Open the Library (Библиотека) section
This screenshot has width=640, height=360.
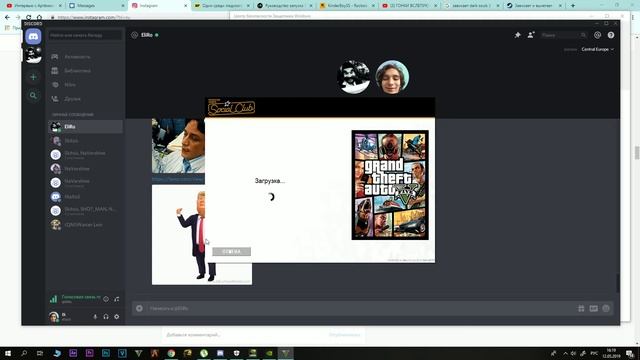point(85,71)
